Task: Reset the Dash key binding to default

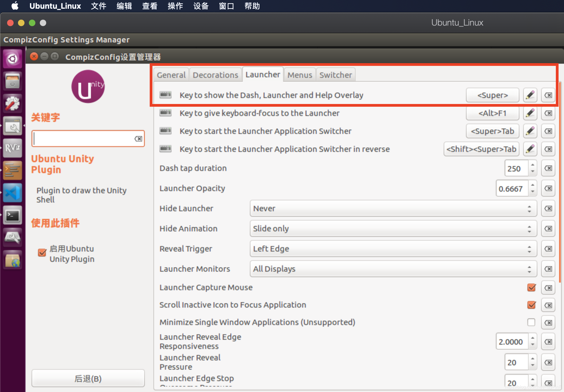Action: pyautogui.click(x=548, y=95)
